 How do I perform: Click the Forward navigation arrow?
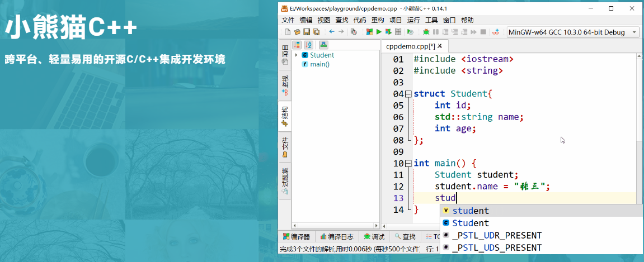click(341, 32)
